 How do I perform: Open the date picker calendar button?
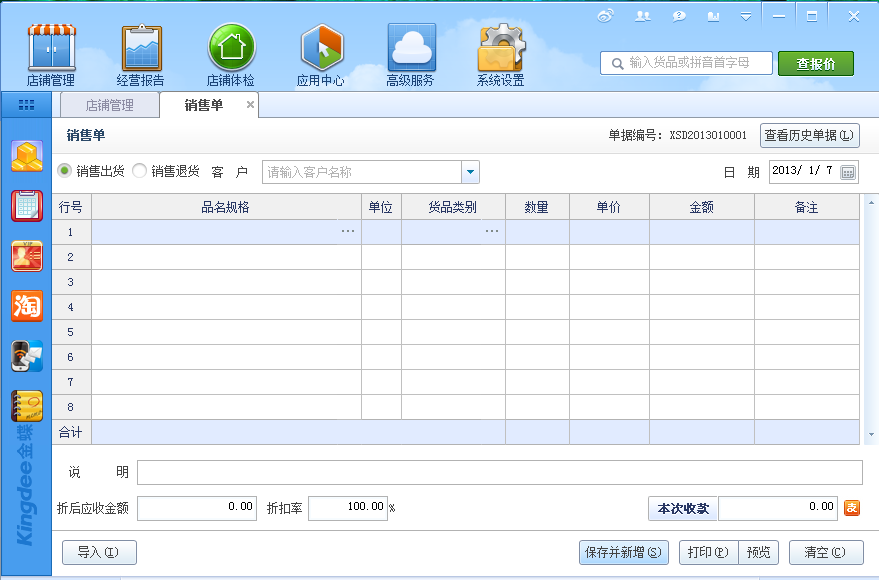(848, 172)
